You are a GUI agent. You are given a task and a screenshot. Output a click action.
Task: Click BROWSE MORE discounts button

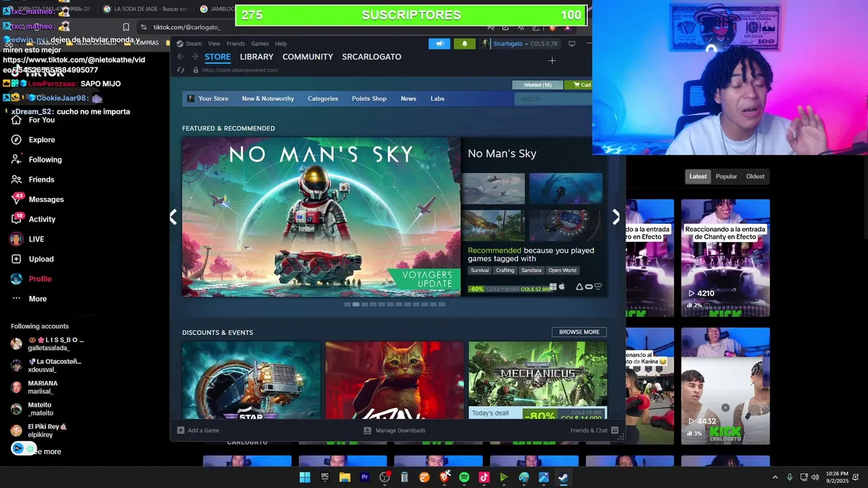tap(579, 332)
